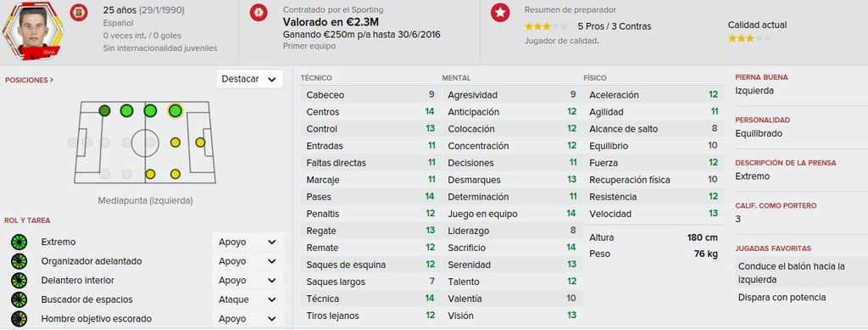Select the Organizador adelantado role icon
This screenshot has width=868, height=330.
pos(19,261)
